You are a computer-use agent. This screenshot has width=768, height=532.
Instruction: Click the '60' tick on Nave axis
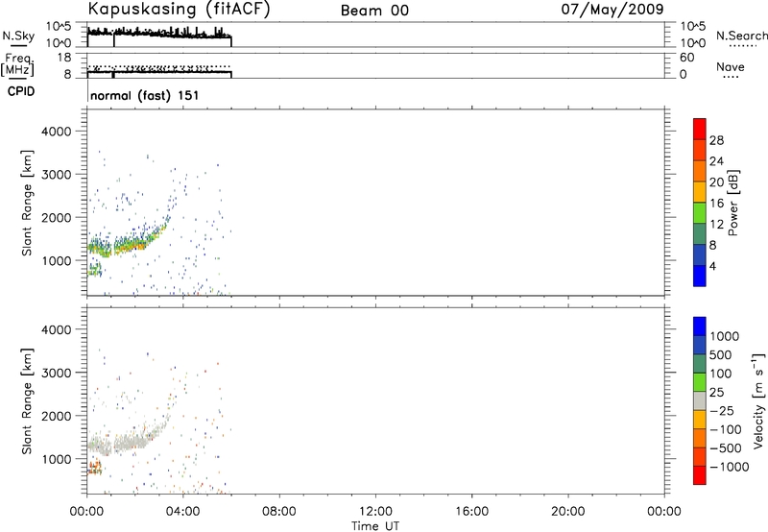tap(686, 58)
